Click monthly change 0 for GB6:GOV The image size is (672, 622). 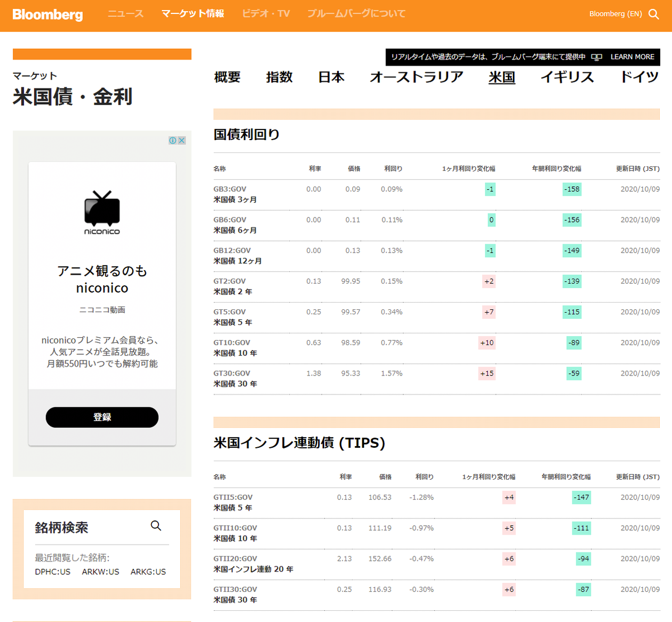tap(492, 220)
